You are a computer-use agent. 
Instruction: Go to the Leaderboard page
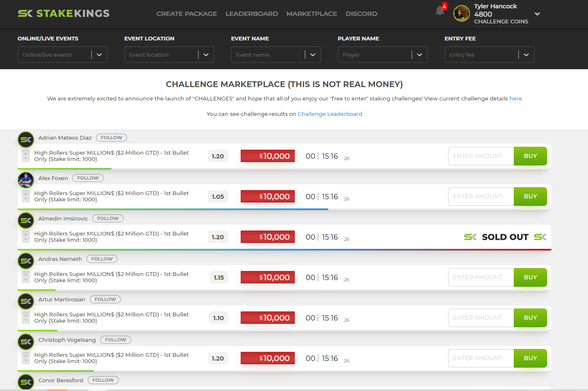[x=251, y=14]
